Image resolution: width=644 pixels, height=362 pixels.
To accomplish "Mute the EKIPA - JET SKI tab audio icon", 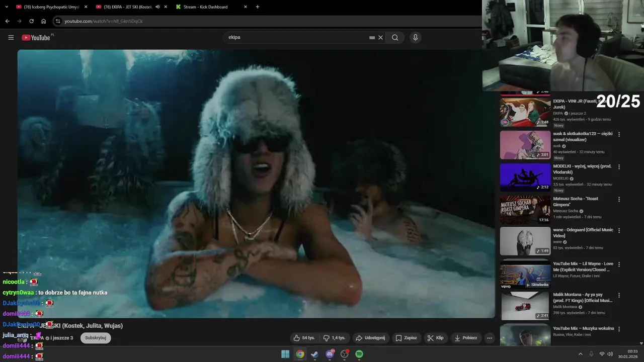I will pyautogui.click(x=157, y=7).
